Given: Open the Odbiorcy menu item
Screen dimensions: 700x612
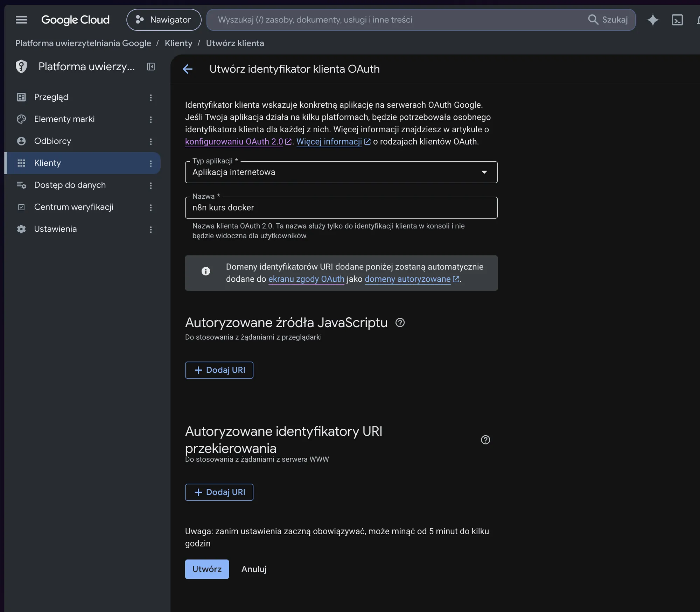Looking at the screenshot, I should point(83,141).
